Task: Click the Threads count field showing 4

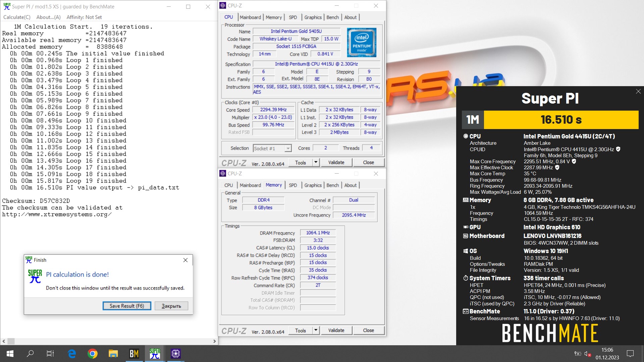Action: (371, 148)
